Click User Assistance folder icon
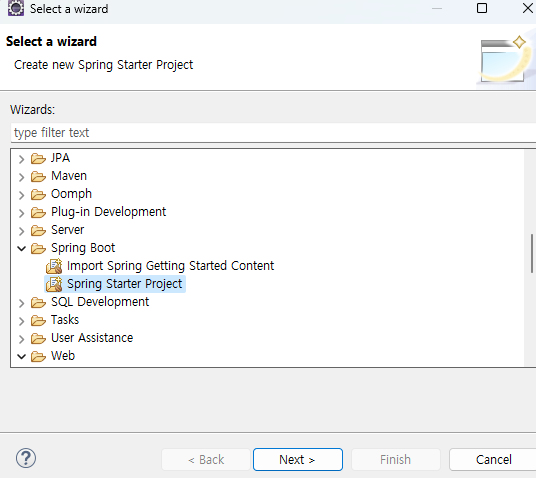This screenshot has height=478, width=536. [x=38, y=338]
